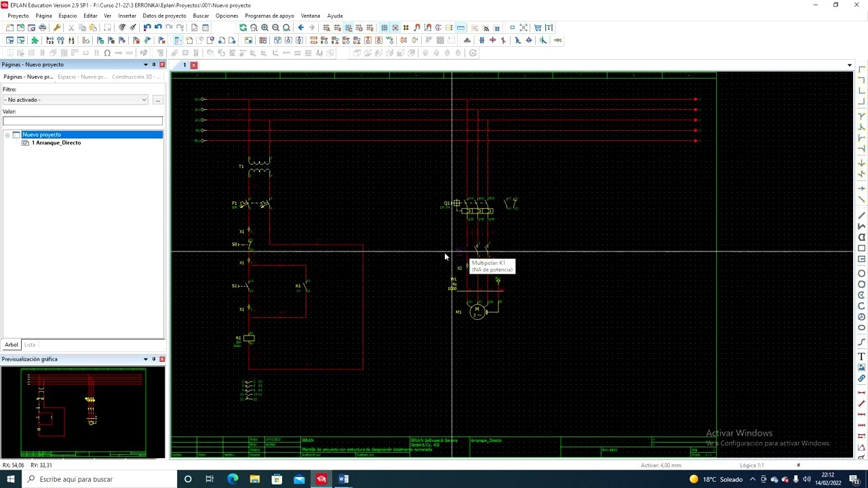868x488 pixels.
Task: Toggle snap to grid in toolbar
Action: [x=395, y=28]
